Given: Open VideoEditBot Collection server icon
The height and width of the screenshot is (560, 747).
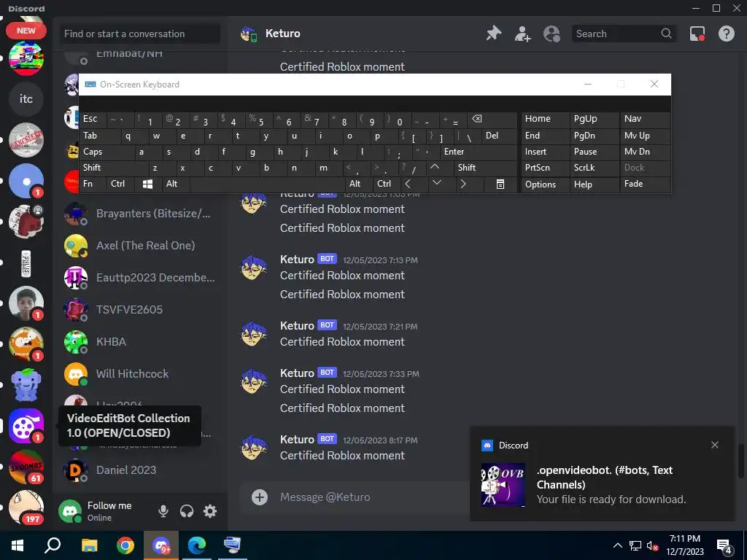Looking at the screenshot, I should tap(26, 426).
